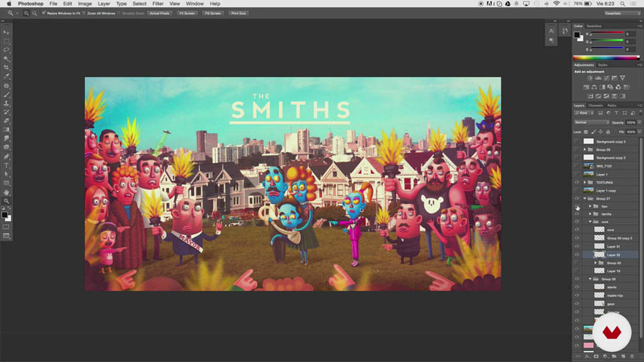Open the layer filter Kind dropdown
The height and width of the screenshot is (362, 644).
[x=584, y=113]
